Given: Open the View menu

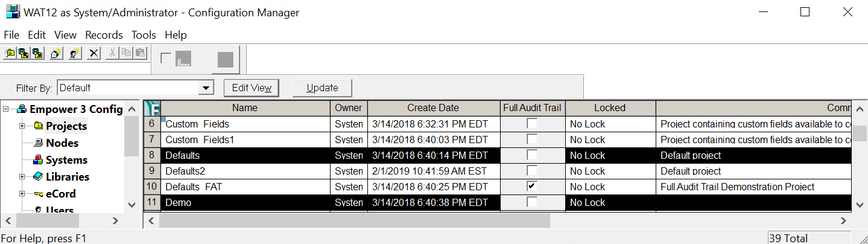Looking at the screenshot, I should click(65, 35).
